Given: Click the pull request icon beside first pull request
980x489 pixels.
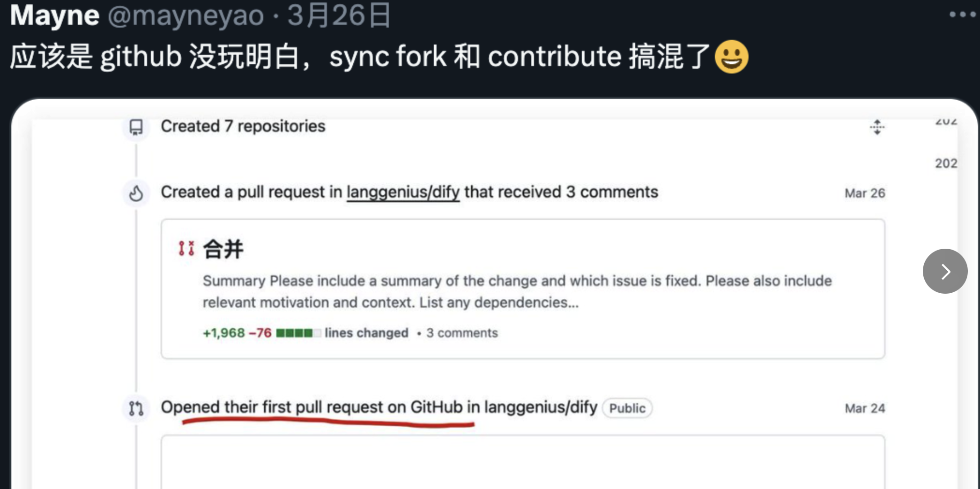Looking at the screenshot, I should pos(136,408).
